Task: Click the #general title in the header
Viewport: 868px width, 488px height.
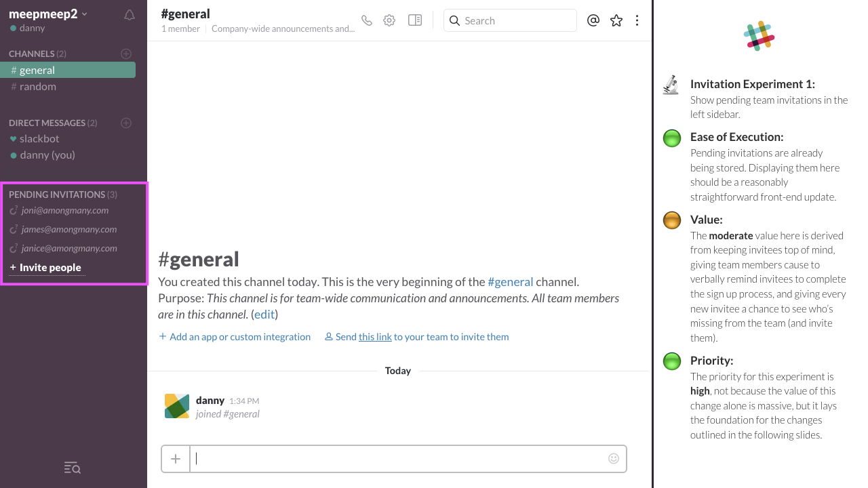Action: coord(186,14)
